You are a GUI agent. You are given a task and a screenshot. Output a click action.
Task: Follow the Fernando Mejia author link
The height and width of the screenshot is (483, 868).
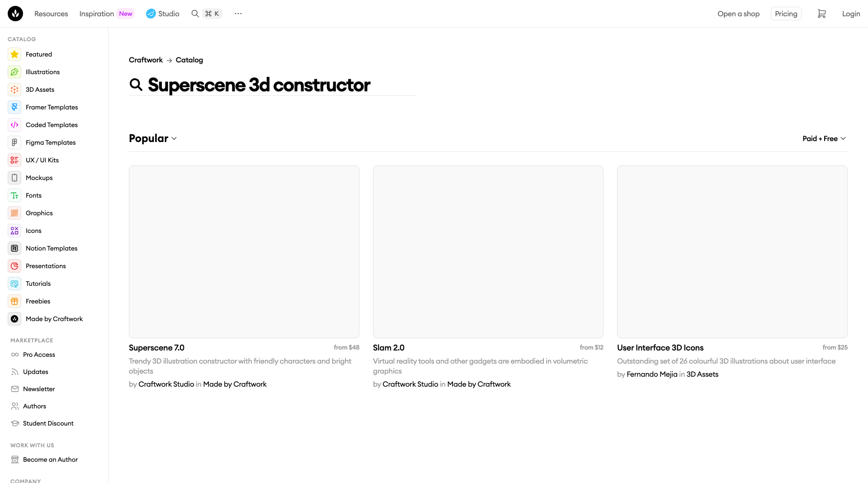652,374
